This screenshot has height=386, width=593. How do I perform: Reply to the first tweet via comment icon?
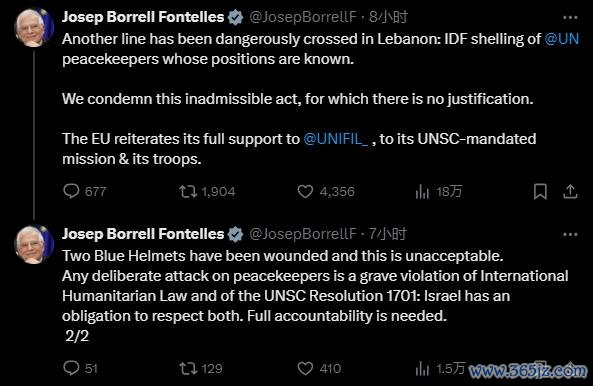click(x=71, y=191)
